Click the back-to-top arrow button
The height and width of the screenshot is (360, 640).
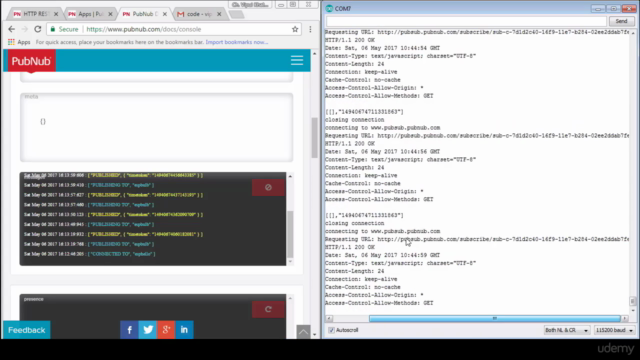tap(303, 332)
